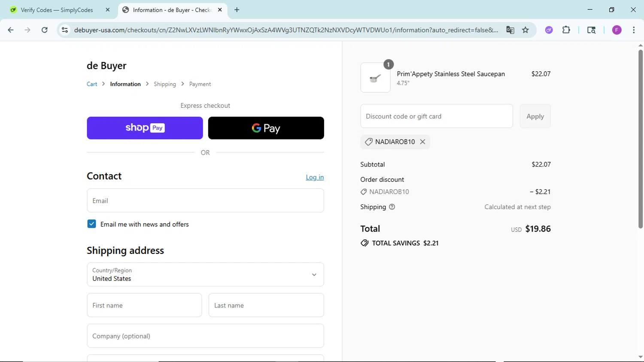Click the First name field
Screen dimensions: 644x362
pyautogui.click(x=144, y=305)
